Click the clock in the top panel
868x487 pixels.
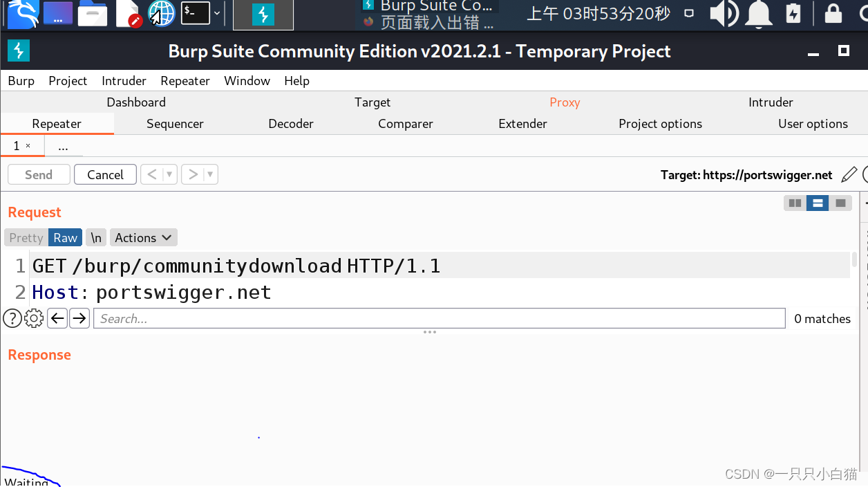point(598,13)
